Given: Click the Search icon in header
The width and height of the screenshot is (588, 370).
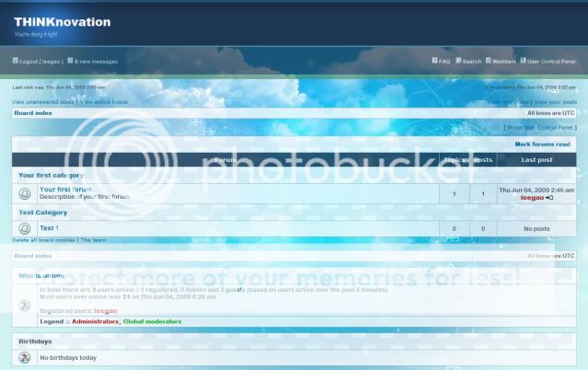Looking at the screenshot, I should click(458, 61).
